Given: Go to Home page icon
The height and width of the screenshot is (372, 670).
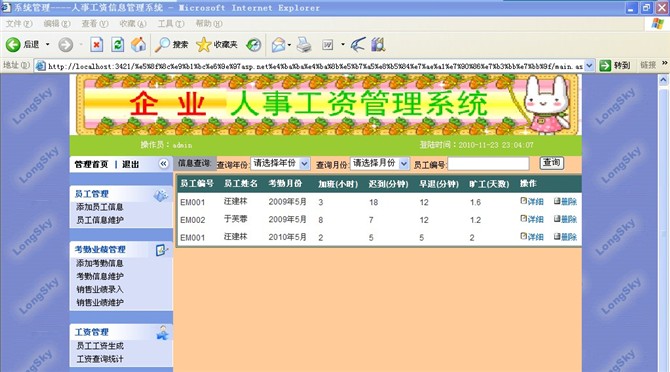Looking at the screenshot, I should pos(138,44).
